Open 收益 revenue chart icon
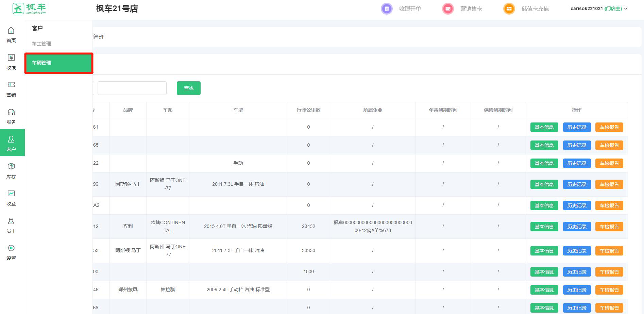Image resolution: width=644 pixels, height=314 pixels. point(11,194)
